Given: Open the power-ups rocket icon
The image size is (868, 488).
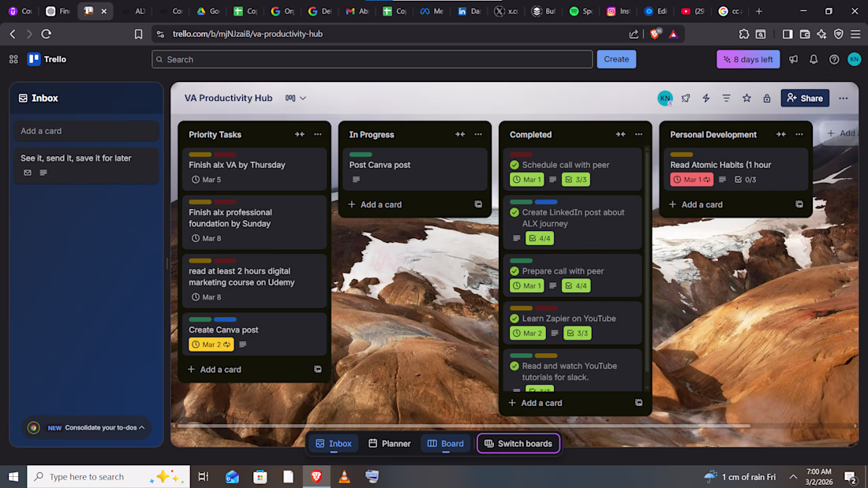Looking at the screenshot, I should click(685, 98).
